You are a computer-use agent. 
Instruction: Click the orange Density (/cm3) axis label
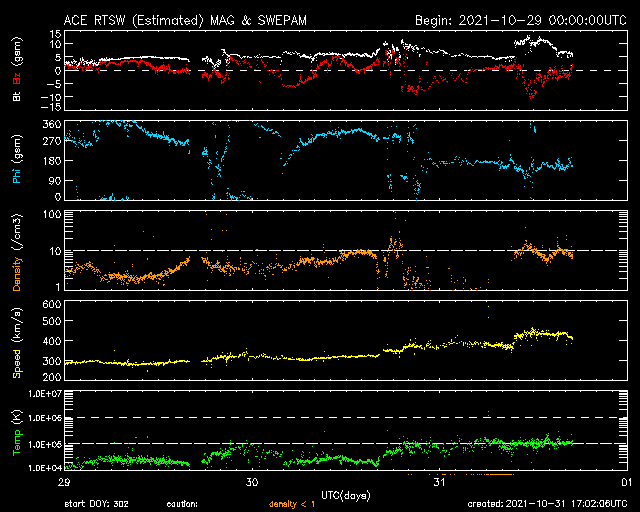pos(16,251)
